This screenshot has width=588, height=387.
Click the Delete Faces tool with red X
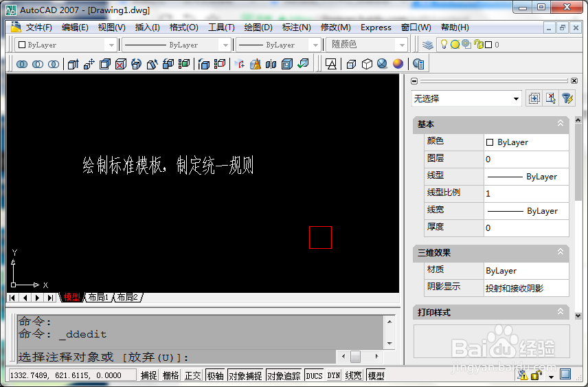click(121, 64)
